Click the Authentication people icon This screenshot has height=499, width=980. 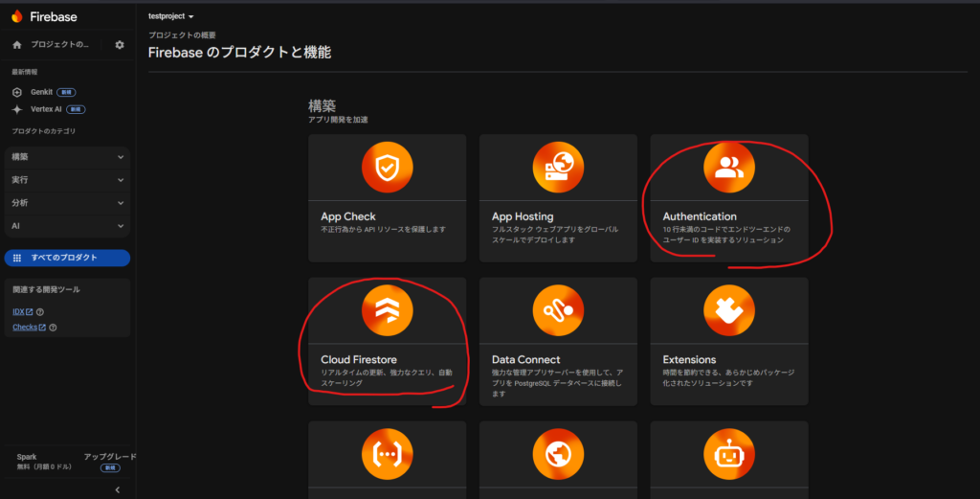point(728,167)
